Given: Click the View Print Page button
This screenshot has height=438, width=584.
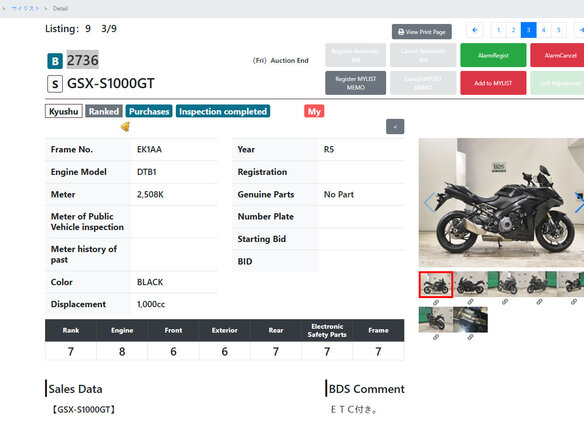Looking at the screenshot, I should pos(422,32).
